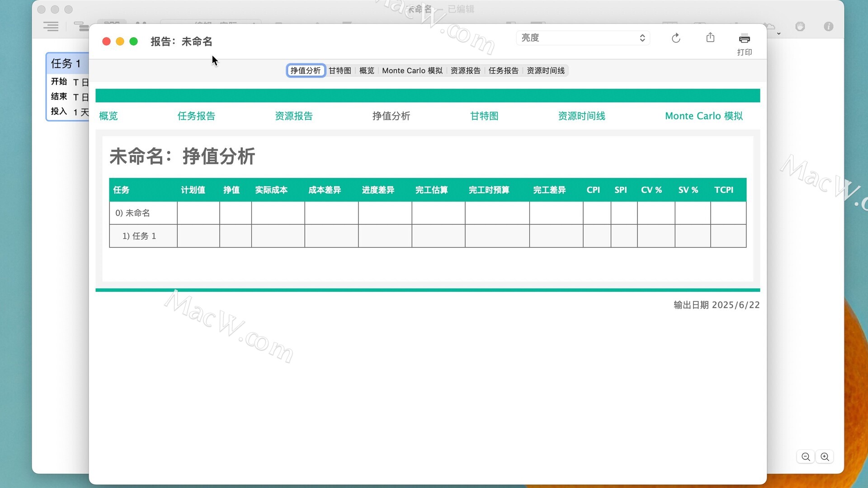The height and width of the screenshot is (488, 868).
Task: Select the '1) 任务 1' table row
Action: [428, 236]
